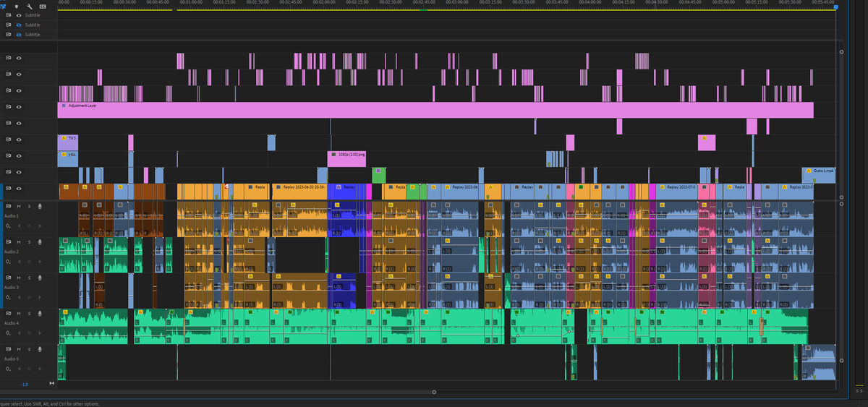Open Audio 4 show keyframes menu

pos(9,333)
